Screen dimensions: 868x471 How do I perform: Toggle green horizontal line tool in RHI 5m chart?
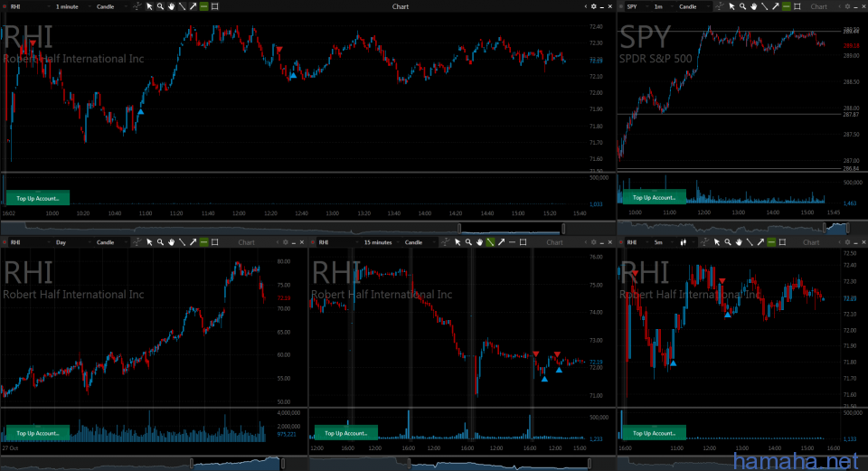[x=771, y=242]
